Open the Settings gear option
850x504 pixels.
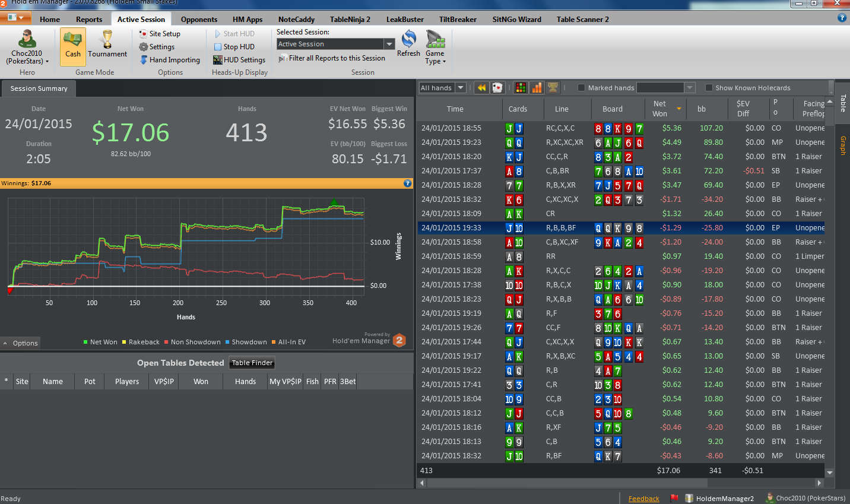(x=157, y=47)
